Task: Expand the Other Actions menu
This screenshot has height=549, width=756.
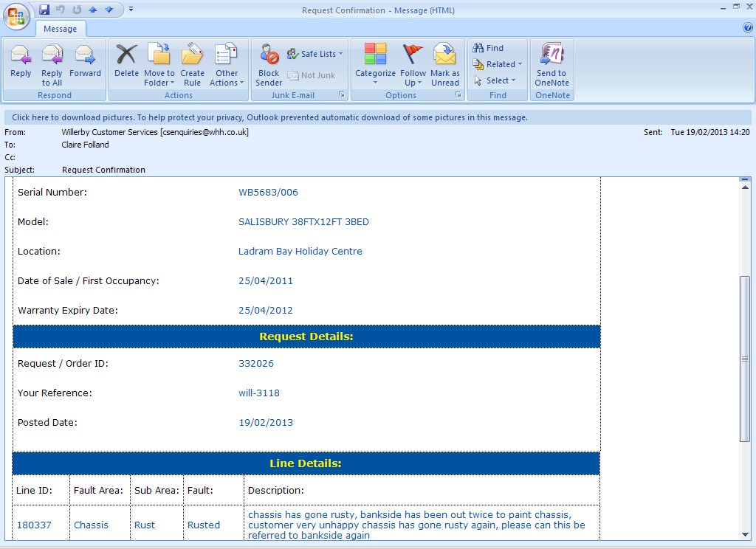Action: pyautogui.click(x=227, y=63)
